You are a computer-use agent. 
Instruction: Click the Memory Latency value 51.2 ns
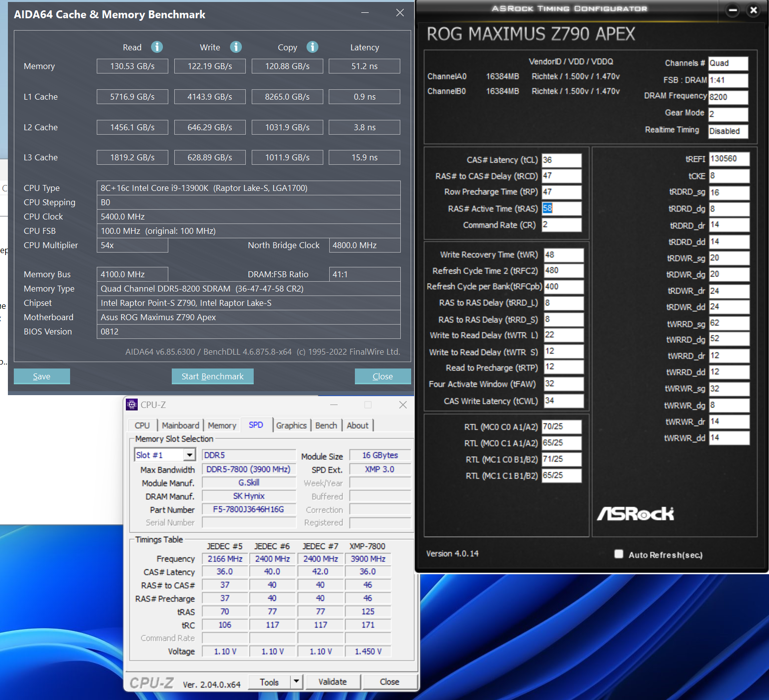[364, 66]
